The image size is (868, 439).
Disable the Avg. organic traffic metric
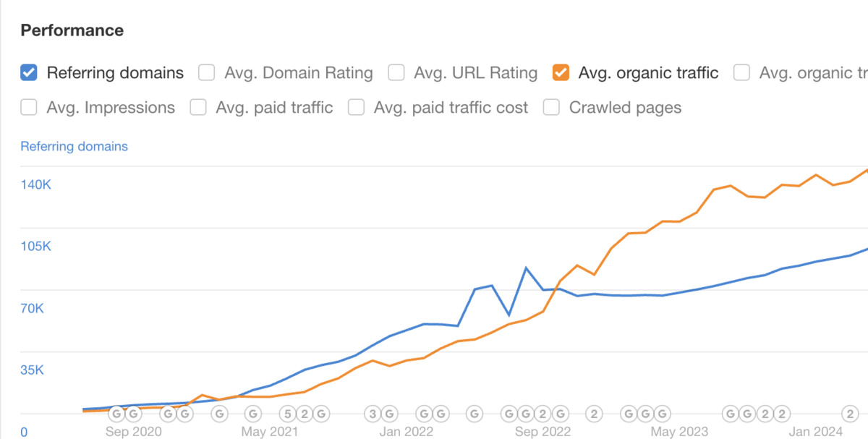561,72
